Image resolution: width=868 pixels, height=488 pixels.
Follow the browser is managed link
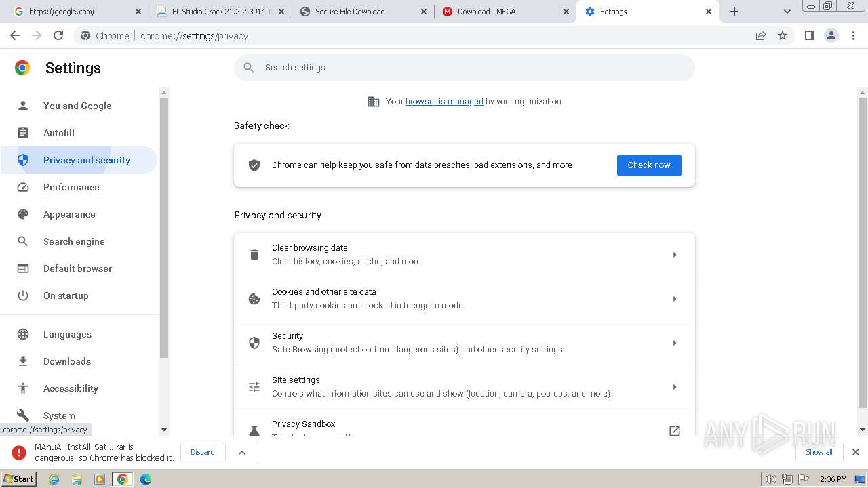pyautogui.click(x=444, y=102)
